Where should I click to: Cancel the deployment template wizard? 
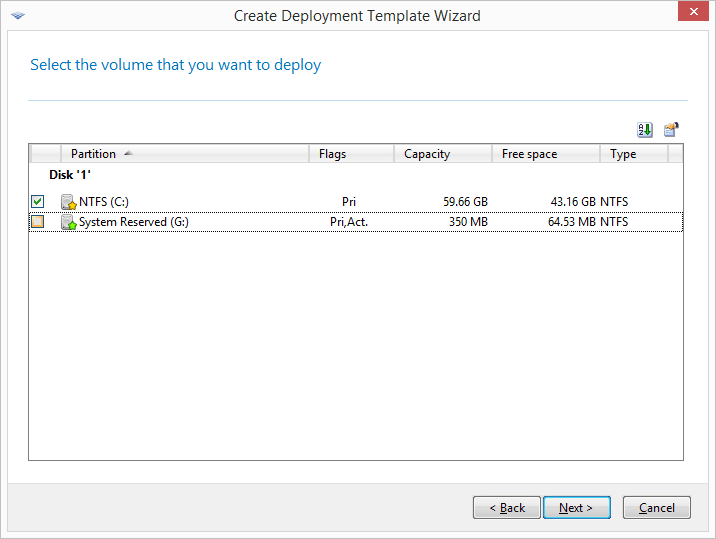657,507
